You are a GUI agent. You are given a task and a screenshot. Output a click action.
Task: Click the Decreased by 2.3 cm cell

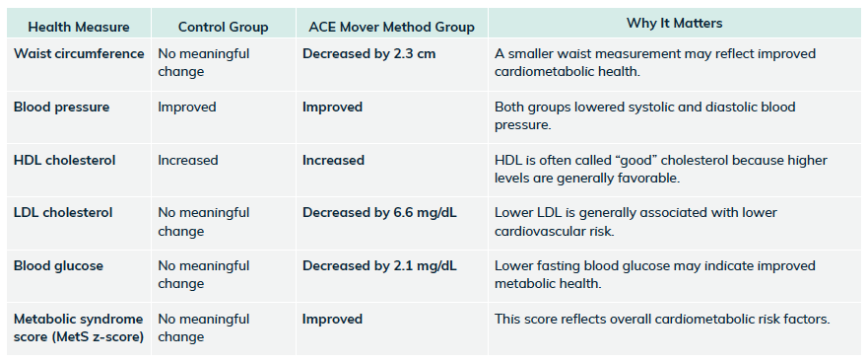click(x=368, y=54)
